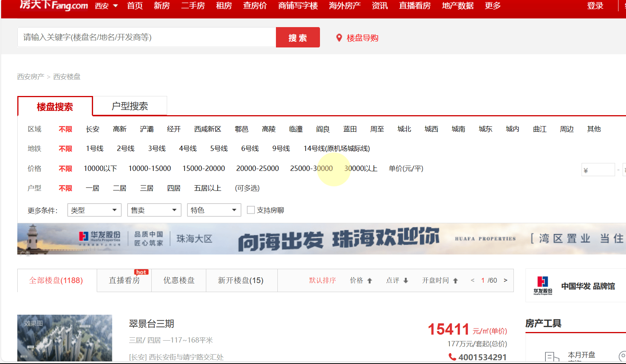The height and width of the screenshot is (364, 626).
Task: Filter subway by 14号线(原机场城际线)
Action: pyautogui.click(x=337, y=149)
